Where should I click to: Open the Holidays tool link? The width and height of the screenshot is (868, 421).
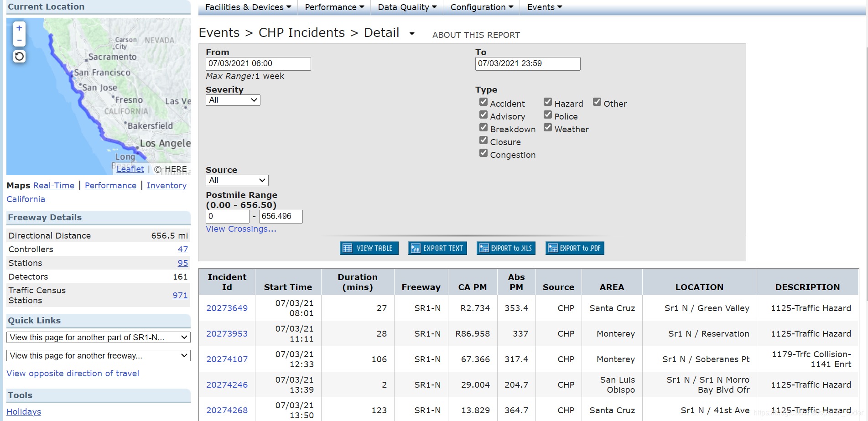pyautogui.click(x=24, y=412)
